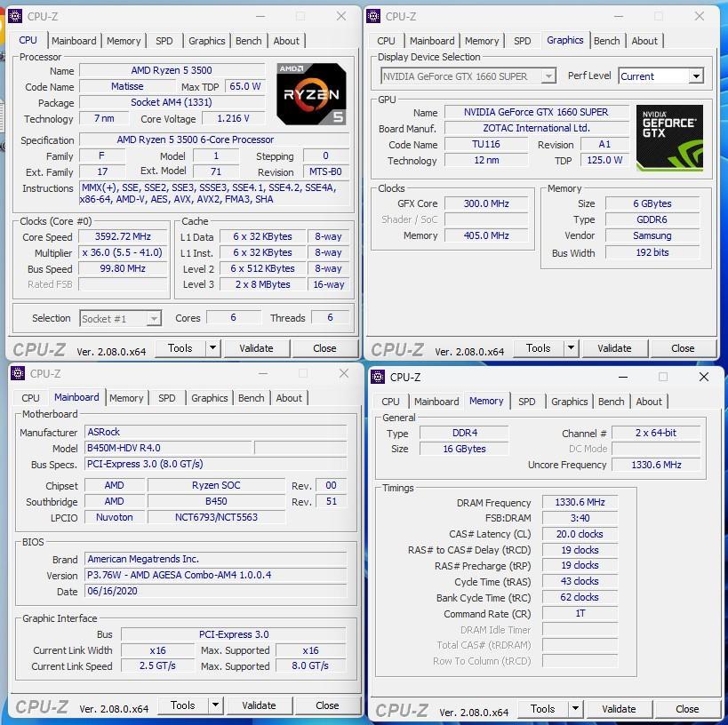Click the Tools button in the Mainboard window
Image resolution: width=728 pixels, height=725 pixels.
(x=183, y=705)
